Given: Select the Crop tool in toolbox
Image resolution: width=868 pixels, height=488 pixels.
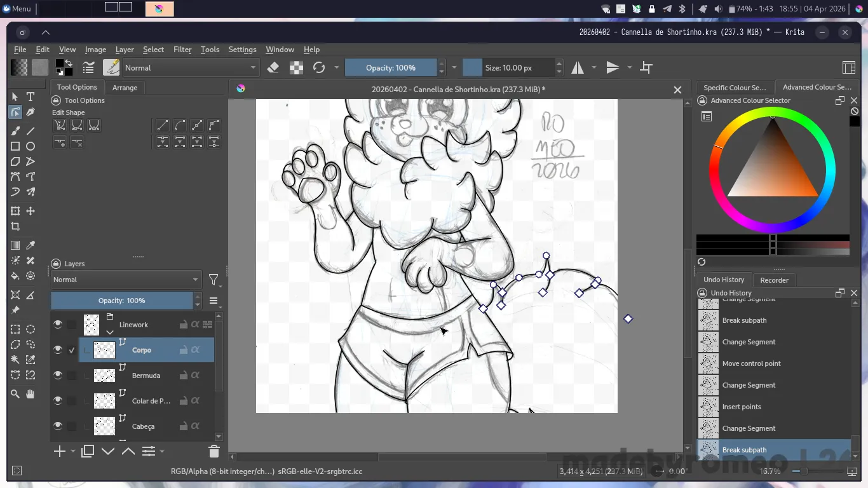Looking at the screenshot, I should (15, 227).
